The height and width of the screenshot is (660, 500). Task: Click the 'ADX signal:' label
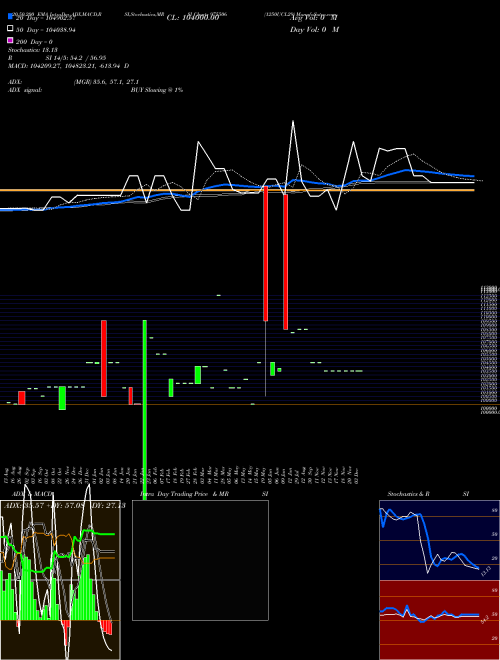click(25, 90)
